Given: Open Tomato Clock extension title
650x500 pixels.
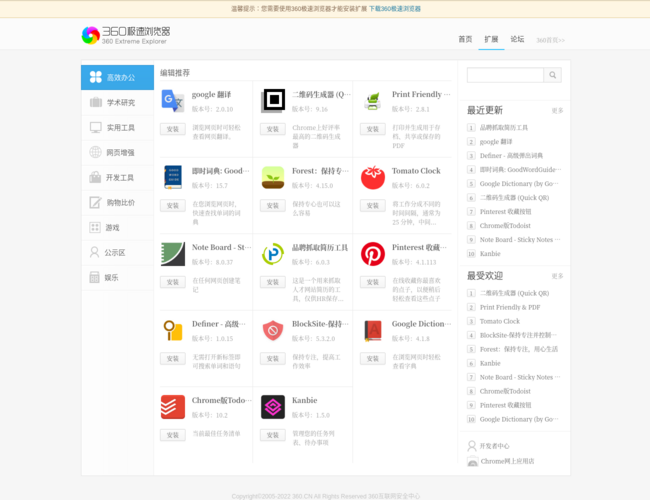Looking at the screenshot, I should coord(416,171).
